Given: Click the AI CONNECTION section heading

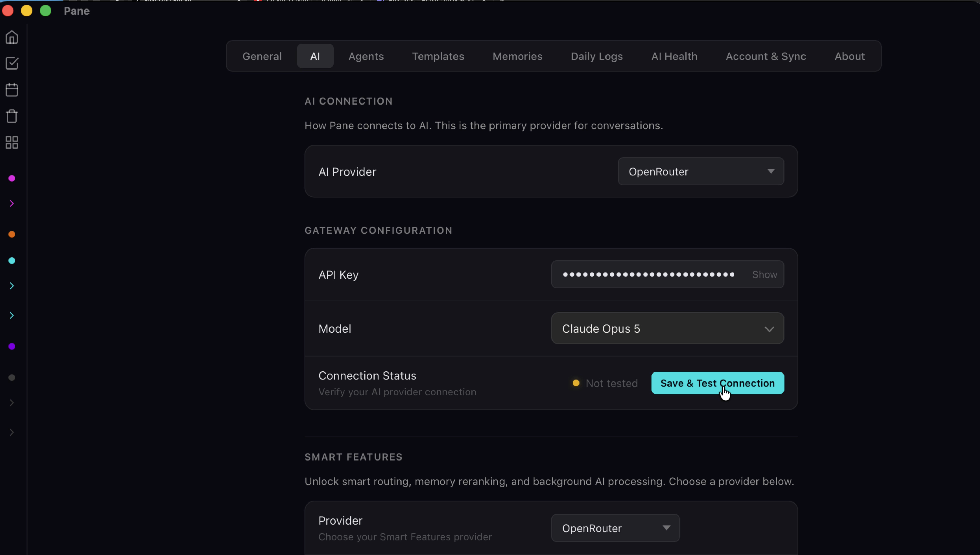Looking at the screenshot, I should [x=349, y=101].
